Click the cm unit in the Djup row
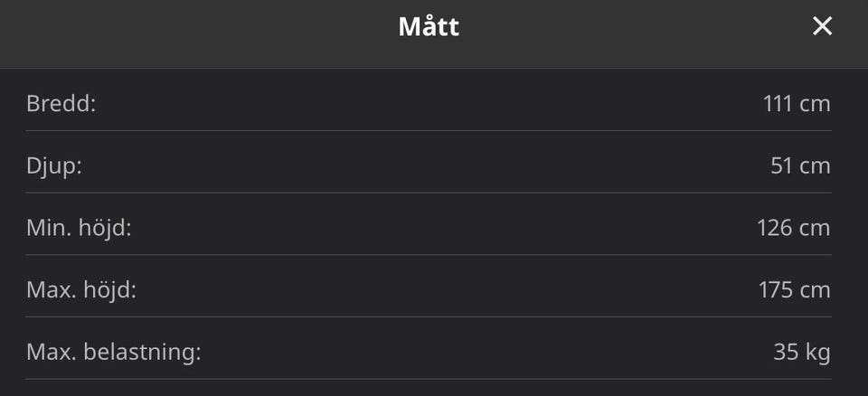 (815, 166)
